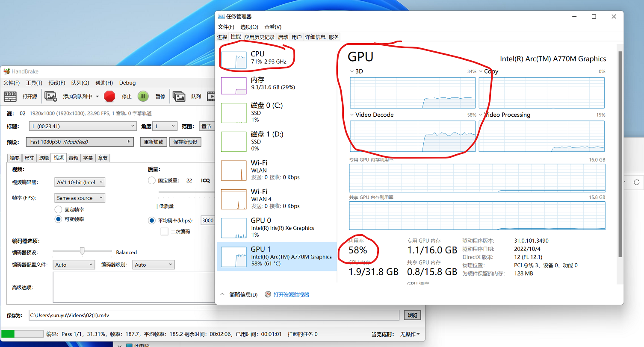The width and height of the screenshot is (644, 347).
Task: Enable the 二次编码 checkbox
Action: (164, 232)
